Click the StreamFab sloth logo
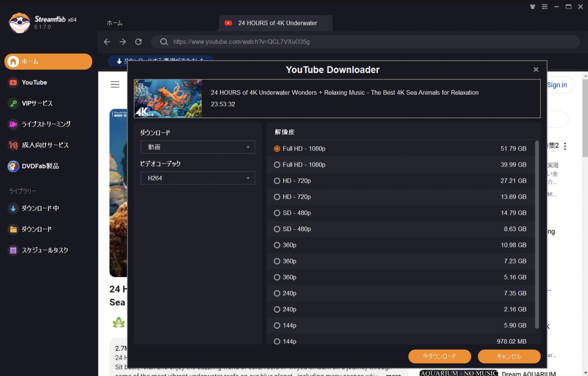Viewport: 588px width, 376px height. [x=19, y=23]
